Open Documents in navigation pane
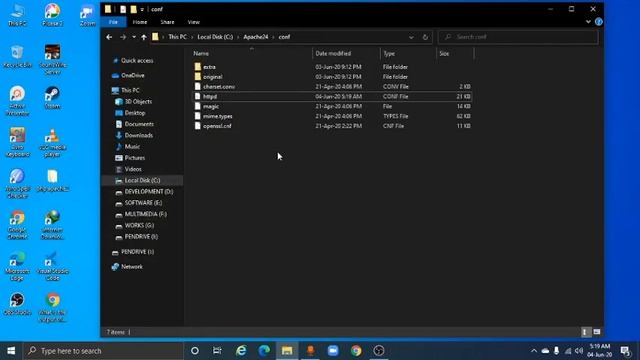Image resolution: width=640 pixels, height=360 pixels. 139,124
